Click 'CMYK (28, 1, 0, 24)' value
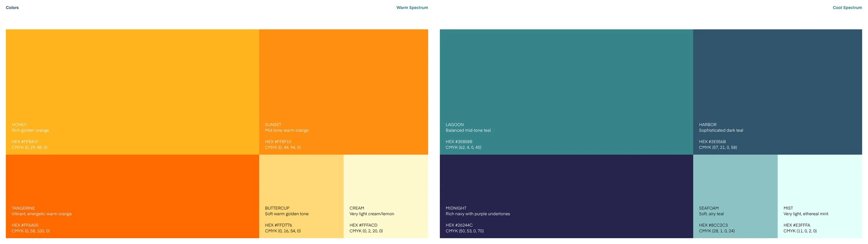Image resolution: width=868 pixels, height=244 pixels. pyautogui.click(x=717, y=231)
